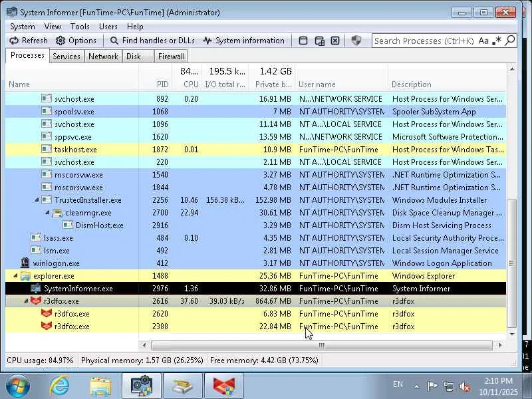Open the Options gear button

coord(76,41)
